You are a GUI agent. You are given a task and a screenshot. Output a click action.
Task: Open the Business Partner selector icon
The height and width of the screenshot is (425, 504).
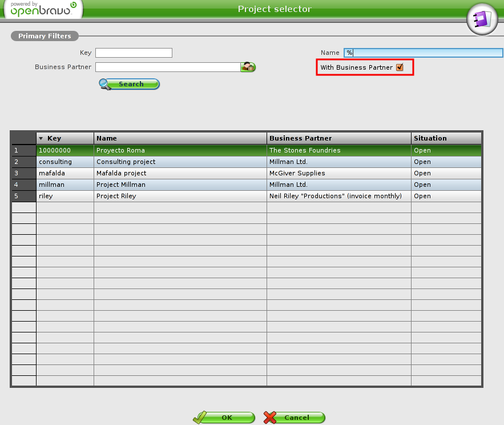coord(248,67)
